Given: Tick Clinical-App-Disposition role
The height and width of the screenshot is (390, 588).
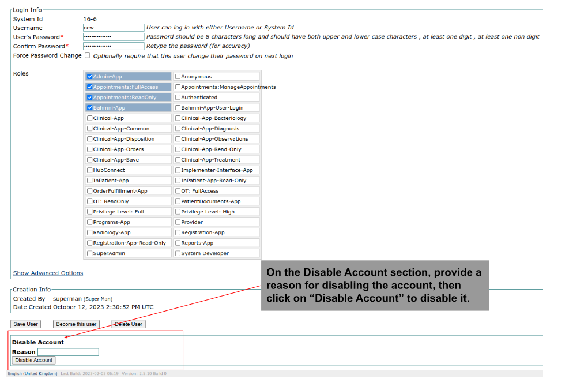Looking at the screenshot, I should (x=89, y=139).
